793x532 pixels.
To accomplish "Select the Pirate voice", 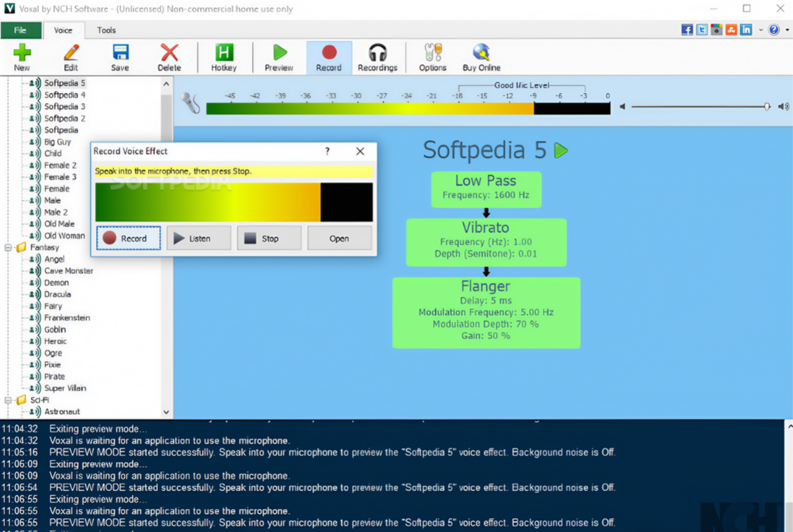I will 55,377.
